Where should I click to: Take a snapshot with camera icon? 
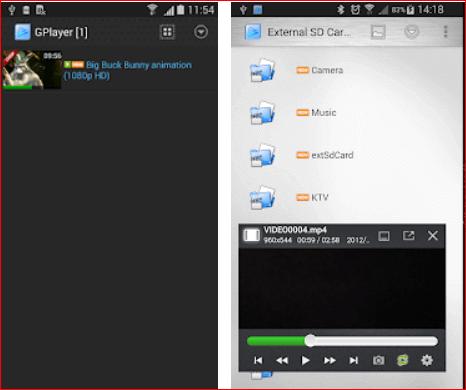click(378, 360)
